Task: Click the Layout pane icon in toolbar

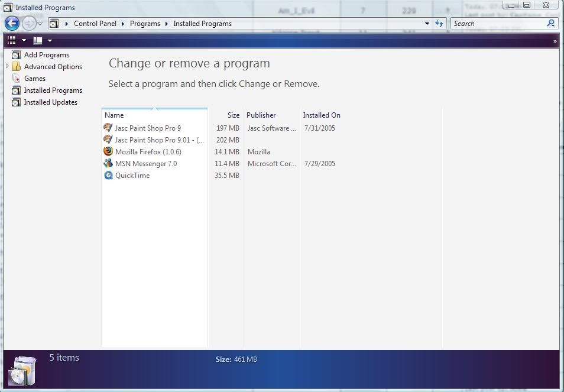Action: coord(38,41)
